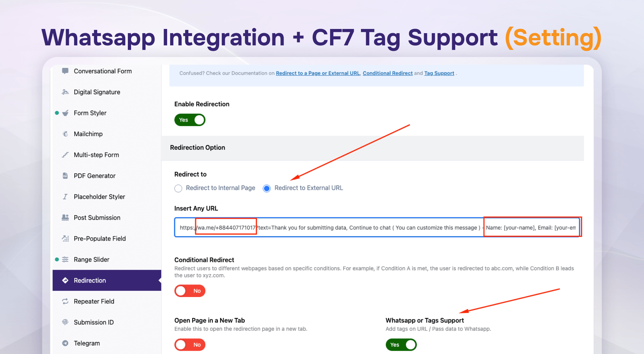Image resolution: width=644 pixels, height=354 pixels.
Task: Click the Form Styler icon
Action: pos(65,113)
